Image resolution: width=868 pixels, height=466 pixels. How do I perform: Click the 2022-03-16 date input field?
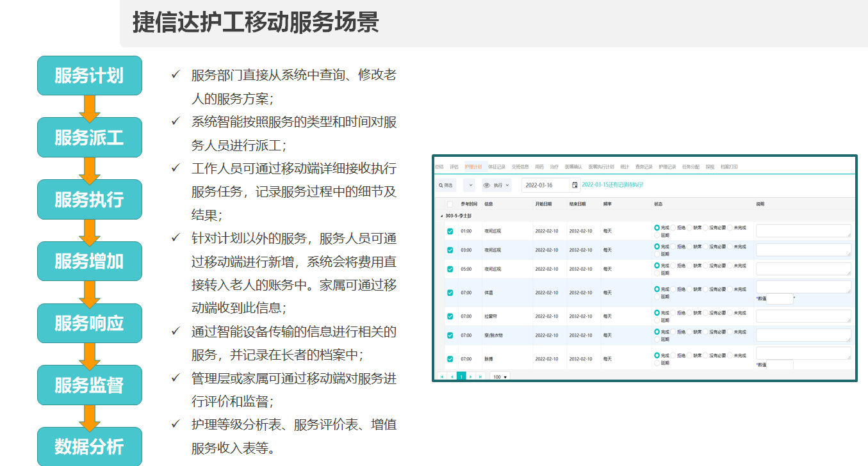pyautogui.click(x=546, y=185)
